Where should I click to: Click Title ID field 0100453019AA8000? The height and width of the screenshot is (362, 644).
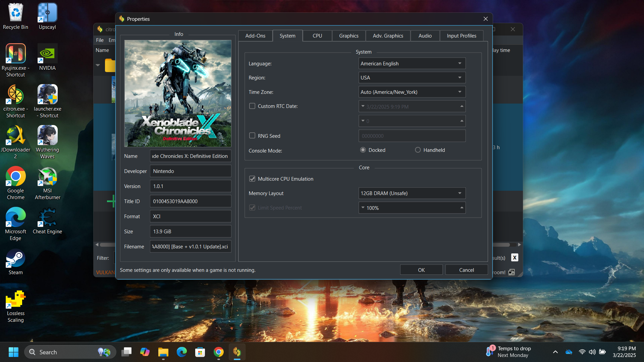[x=191, y=201]
